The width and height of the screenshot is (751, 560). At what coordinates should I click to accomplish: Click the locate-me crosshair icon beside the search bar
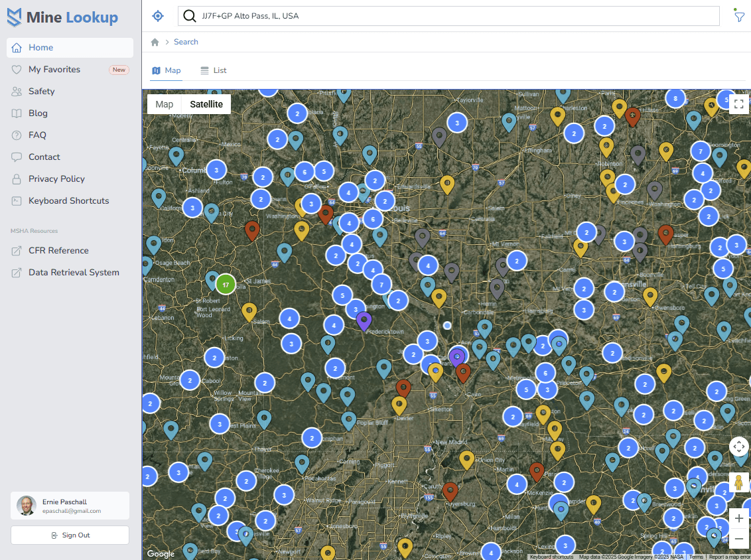point(157,15)
